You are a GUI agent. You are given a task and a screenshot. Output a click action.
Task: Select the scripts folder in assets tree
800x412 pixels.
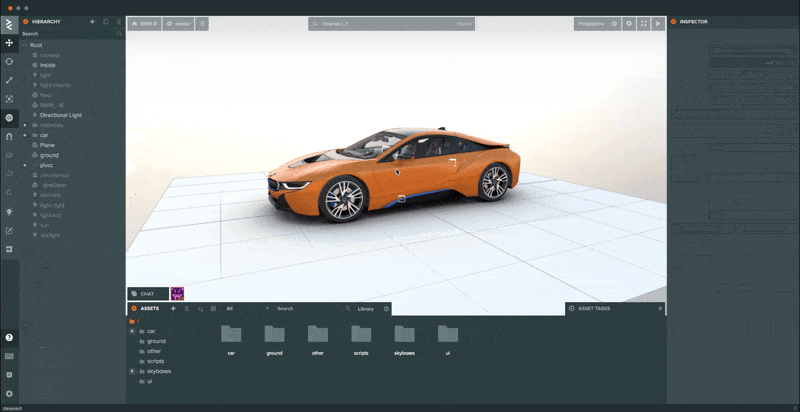[156, 361]
